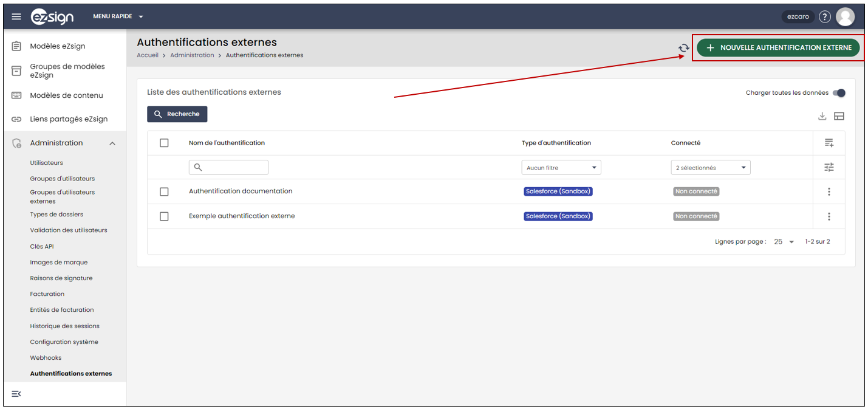Image resolution: width=868 pixels, height=409 pixels.
Task: Open the hamburger menu icon
Action: tap(16, 16)
